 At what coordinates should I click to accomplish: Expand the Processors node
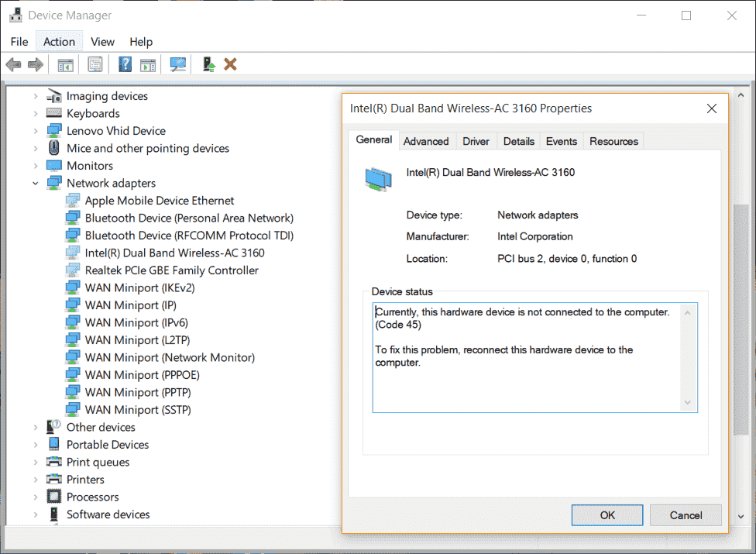35,497
